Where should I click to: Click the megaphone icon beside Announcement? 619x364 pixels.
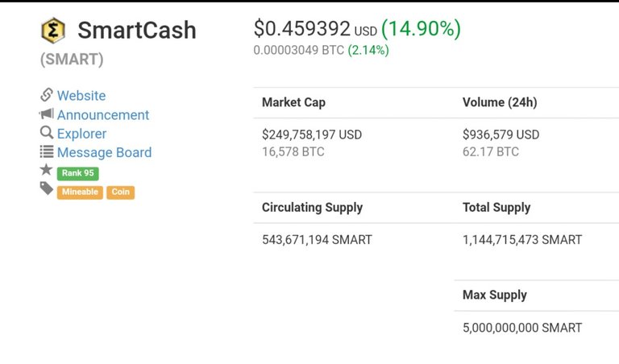pos(46,114)
